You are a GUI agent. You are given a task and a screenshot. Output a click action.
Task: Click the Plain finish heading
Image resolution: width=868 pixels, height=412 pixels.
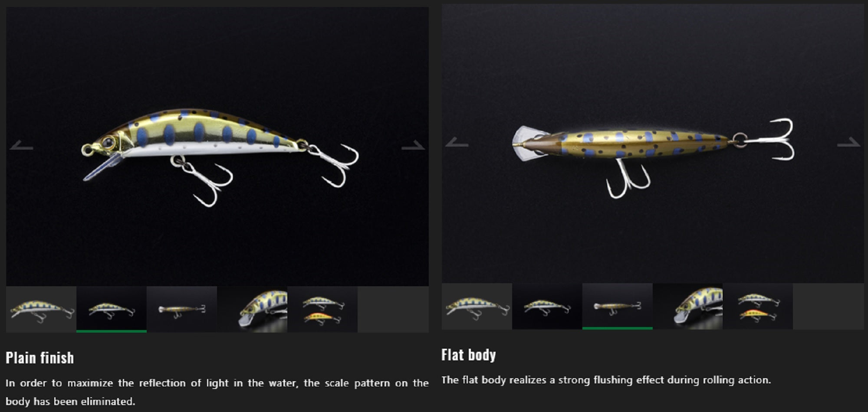(x=39, y=358)
